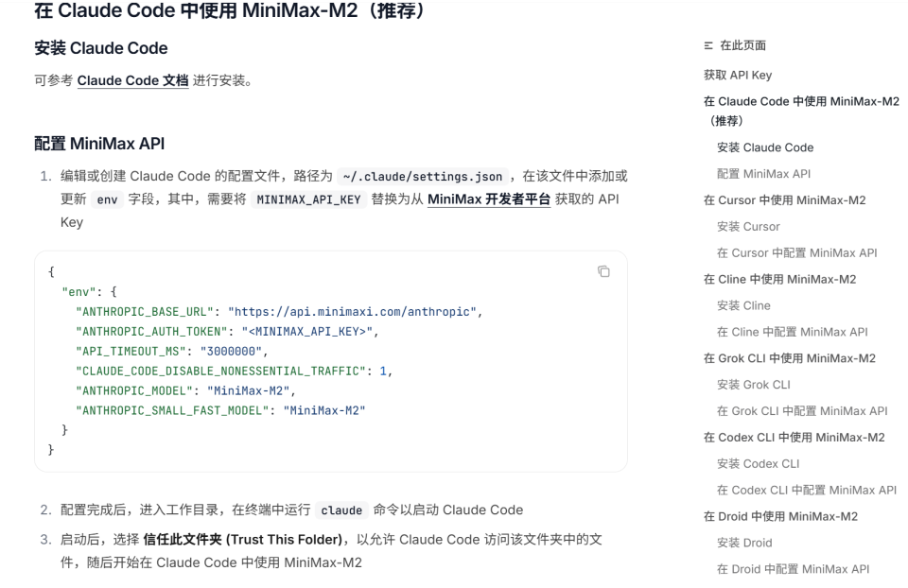Go to 在 Droid 中使用 MiniMax-M2 section
This screenshot has height=588, width=908.
(780, 516)
